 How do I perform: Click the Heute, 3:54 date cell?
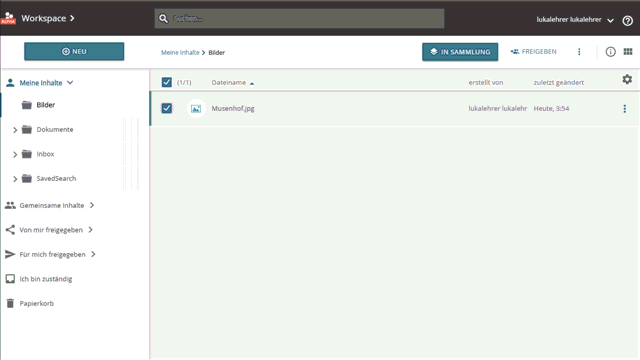pyautogui.click(x=551, y=109)
